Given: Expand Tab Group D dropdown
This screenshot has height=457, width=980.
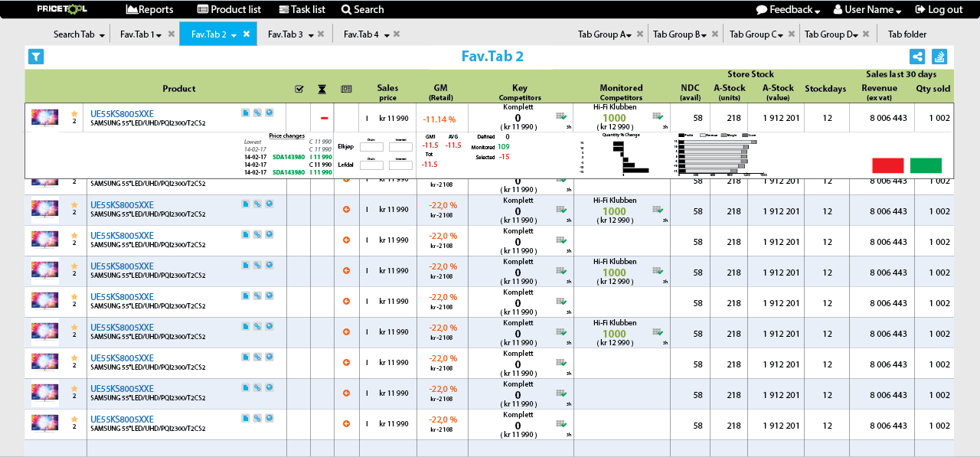Looking at the screenshot, I should 854,35.
